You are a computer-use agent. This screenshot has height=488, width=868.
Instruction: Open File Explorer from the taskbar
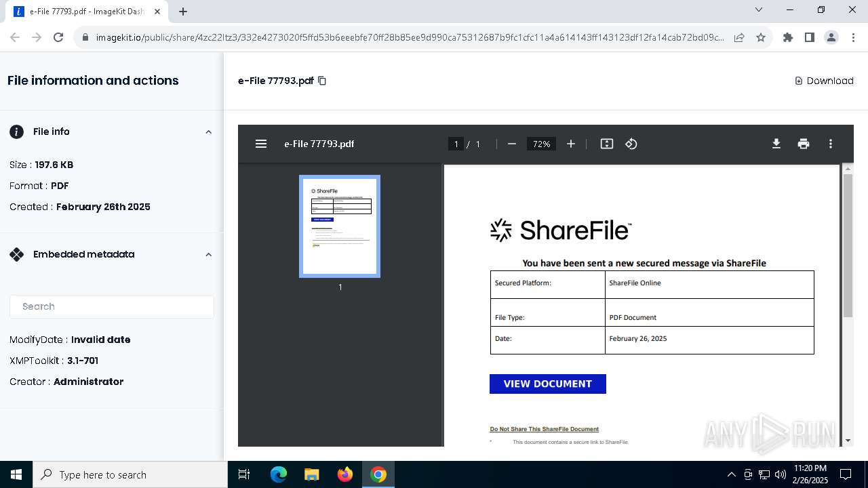[x=311, y=474]
